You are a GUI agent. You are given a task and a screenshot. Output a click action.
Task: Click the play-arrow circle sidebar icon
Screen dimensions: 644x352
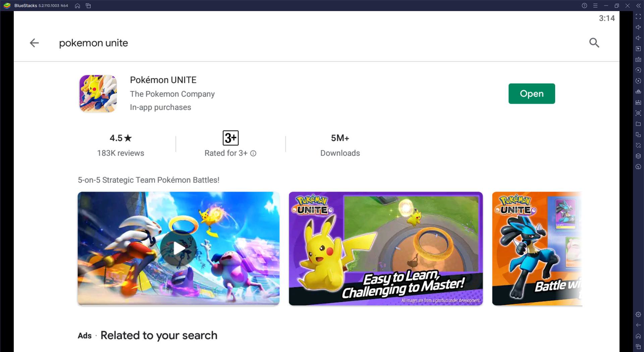pos(638,70)
